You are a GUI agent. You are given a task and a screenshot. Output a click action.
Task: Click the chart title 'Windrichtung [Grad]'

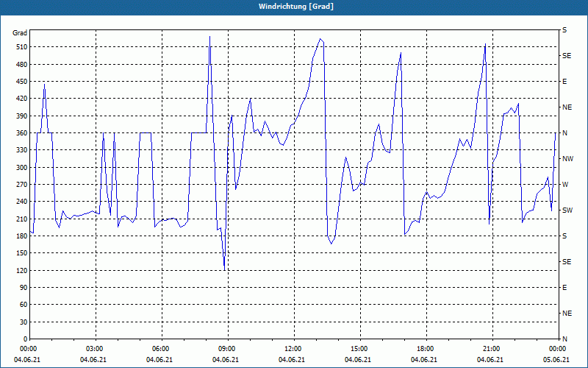tap(296, 7)
